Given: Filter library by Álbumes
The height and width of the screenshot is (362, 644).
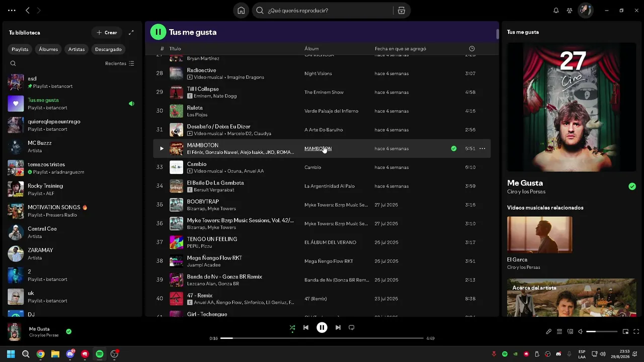Looking at the screenshot, I should tap(48, 49).
